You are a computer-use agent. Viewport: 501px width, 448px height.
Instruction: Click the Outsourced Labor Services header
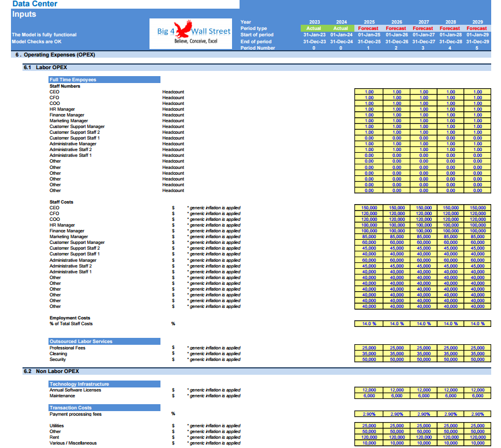(x=81, y=341)
